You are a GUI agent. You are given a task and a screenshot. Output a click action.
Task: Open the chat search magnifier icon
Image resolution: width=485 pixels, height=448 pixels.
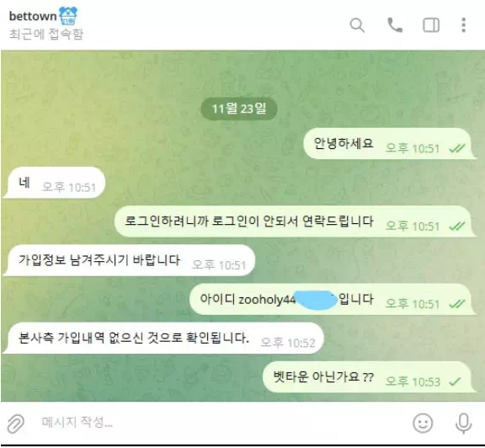coord(357,25)
